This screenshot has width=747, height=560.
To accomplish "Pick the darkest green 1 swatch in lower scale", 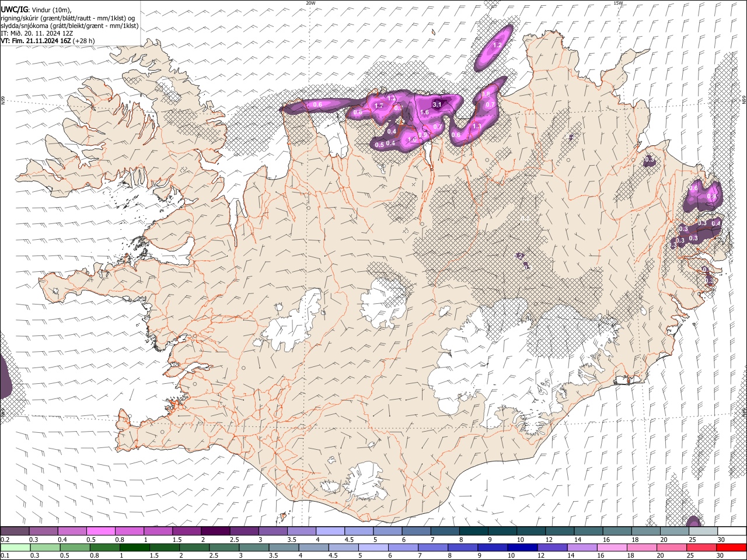I will (x=134, y=547).
